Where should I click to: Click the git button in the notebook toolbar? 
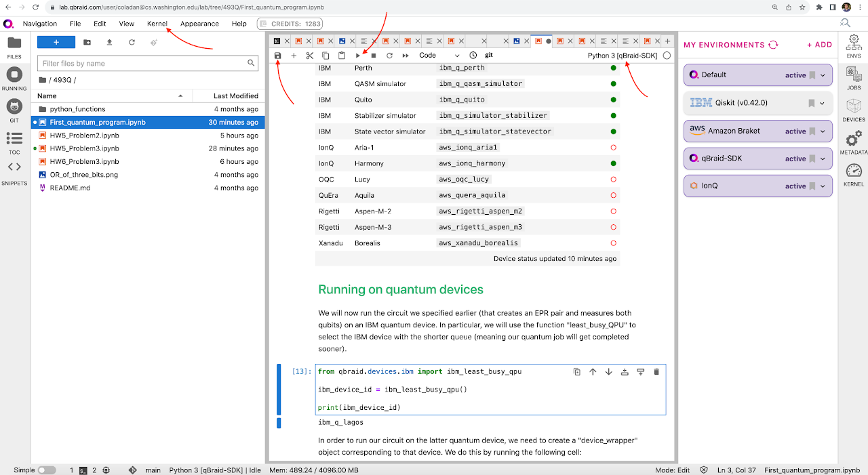pos(489,56)
